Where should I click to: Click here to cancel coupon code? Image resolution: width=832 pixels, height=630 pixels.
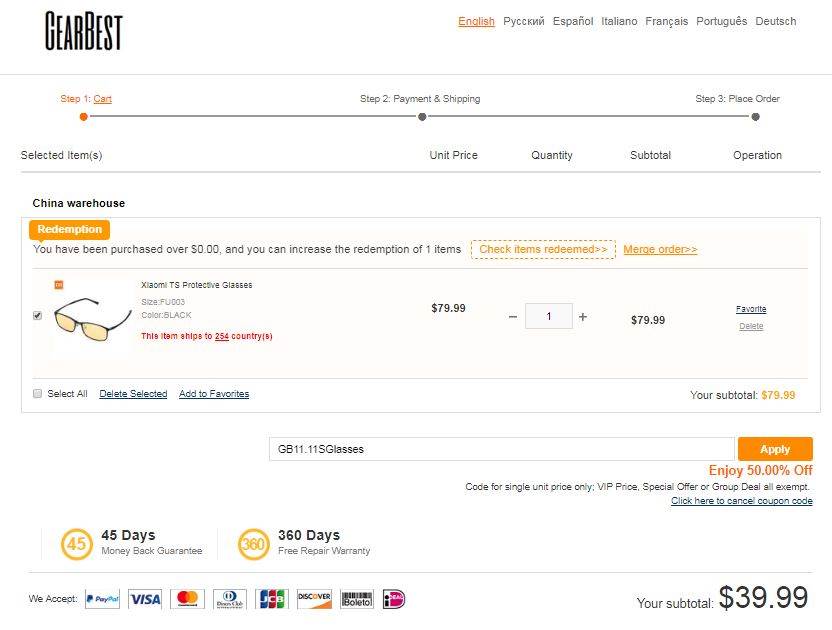[x=741, y=501]
